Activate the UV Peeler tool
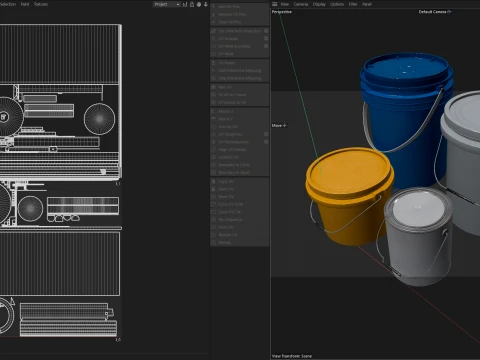This screenshot has height=360, width=480. coord(239,63)
